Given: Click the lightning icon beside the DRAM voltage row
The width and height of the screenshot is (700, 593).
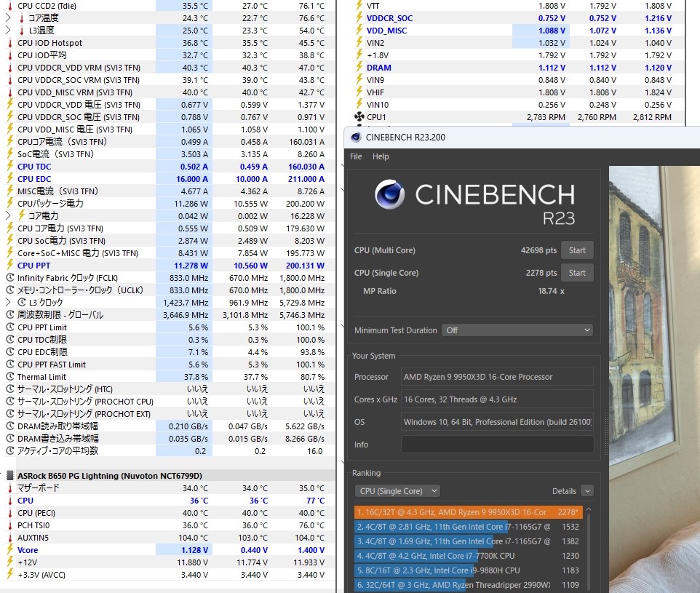Looking at the screenshot, I should pyautogui.click(x=358, y=68).
